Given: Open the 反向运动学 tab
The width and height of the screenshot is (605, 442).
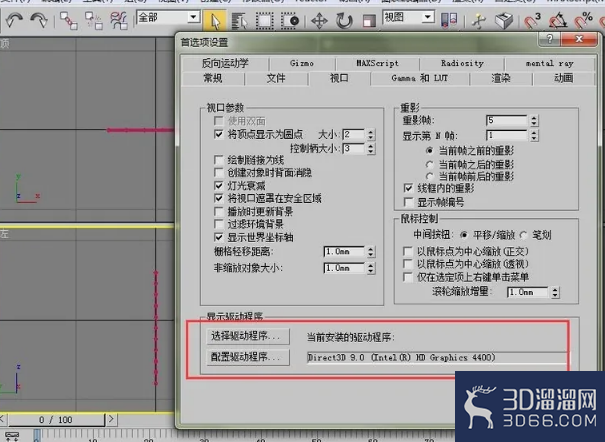Looking at the screenshot, I should click(x=225, y=63).
